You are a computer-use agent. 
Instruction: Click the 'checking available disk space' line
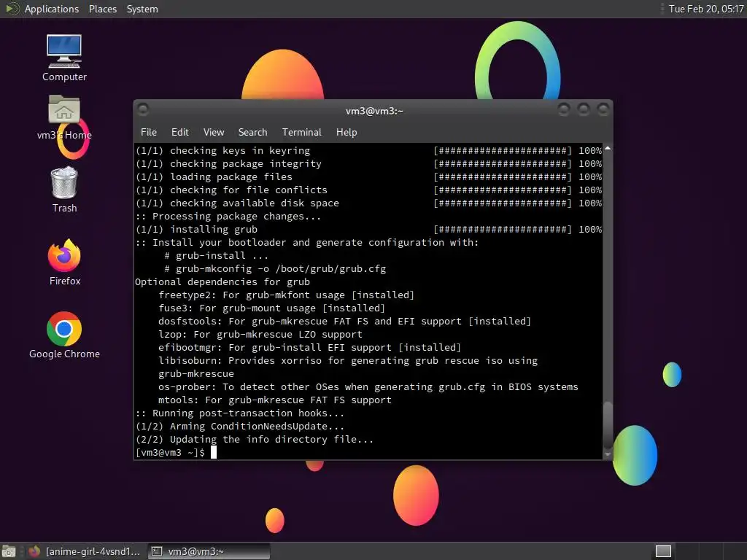pyautogui.click(x=237, y=203)
